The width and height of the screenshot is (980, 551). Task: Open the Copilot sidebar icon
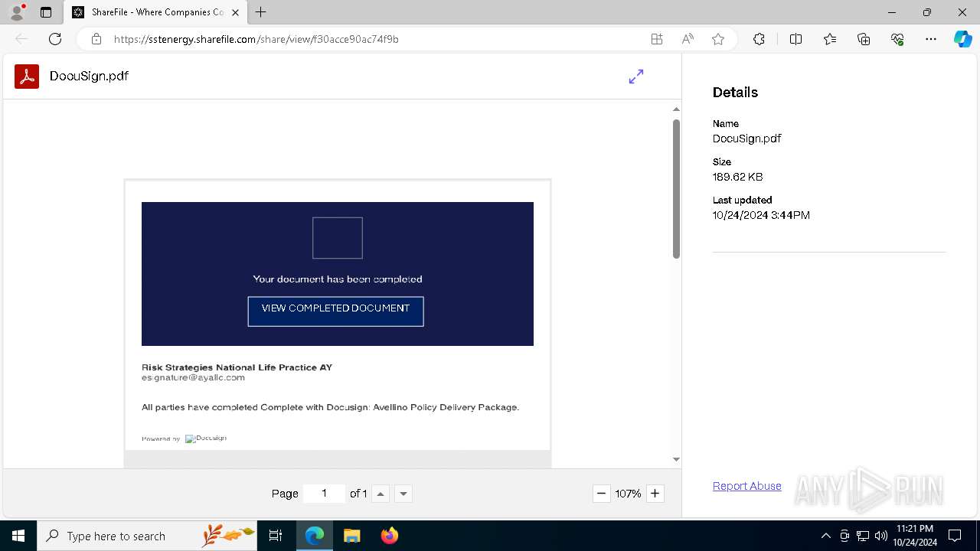[x=962, y=39]
